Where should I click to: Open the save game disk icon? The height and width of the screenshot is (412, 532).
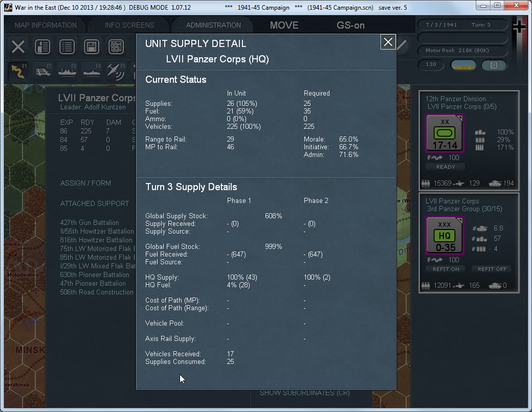[92, 47]
